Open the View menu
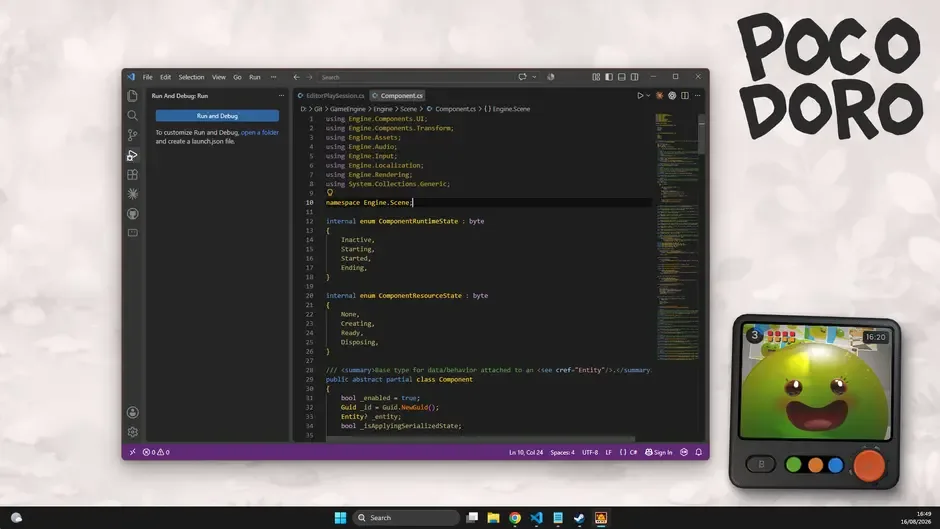This screenshot has height=529, width=940. (219, 77)
